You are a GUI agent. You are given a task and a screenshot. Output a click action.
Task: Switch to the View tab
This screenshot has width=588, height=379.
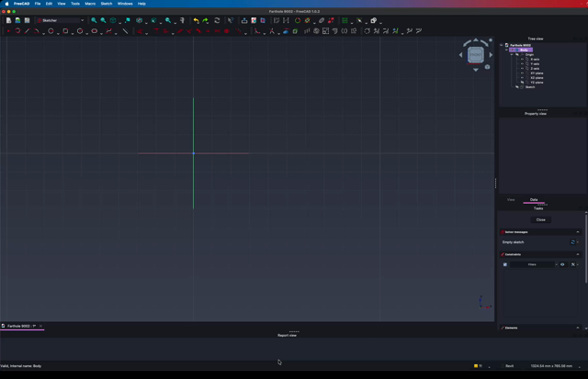[511, 199]
